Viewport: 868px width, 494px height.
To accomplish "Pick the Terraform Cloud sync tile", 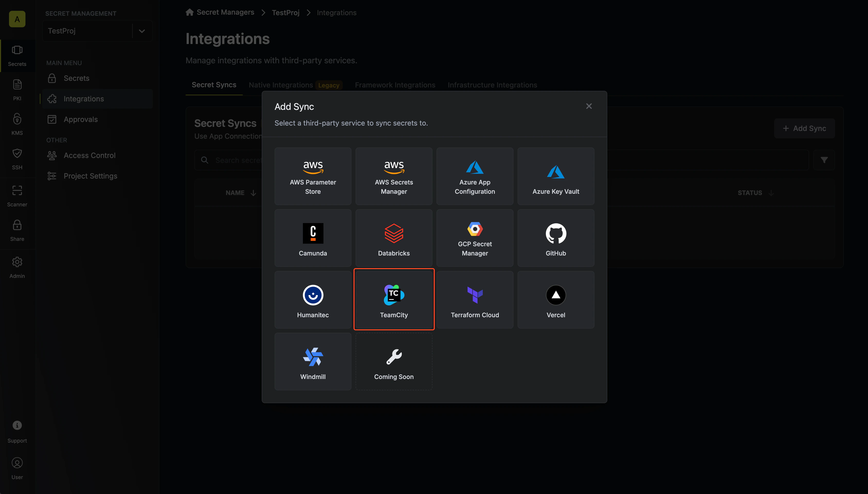I will pyautogui.click(x=475, y=299).
